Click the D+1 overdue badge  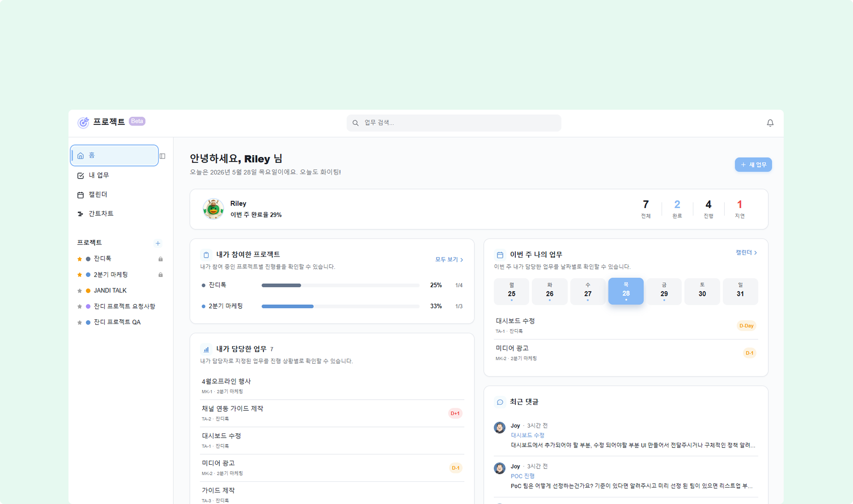455,413
